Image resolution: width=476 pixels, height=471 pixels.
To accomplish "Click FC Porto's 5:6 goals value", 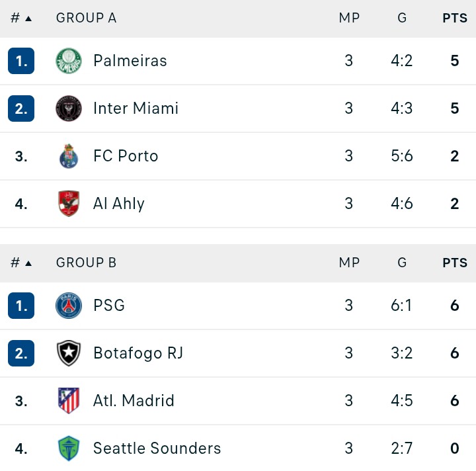I will [x=402, y=156].
